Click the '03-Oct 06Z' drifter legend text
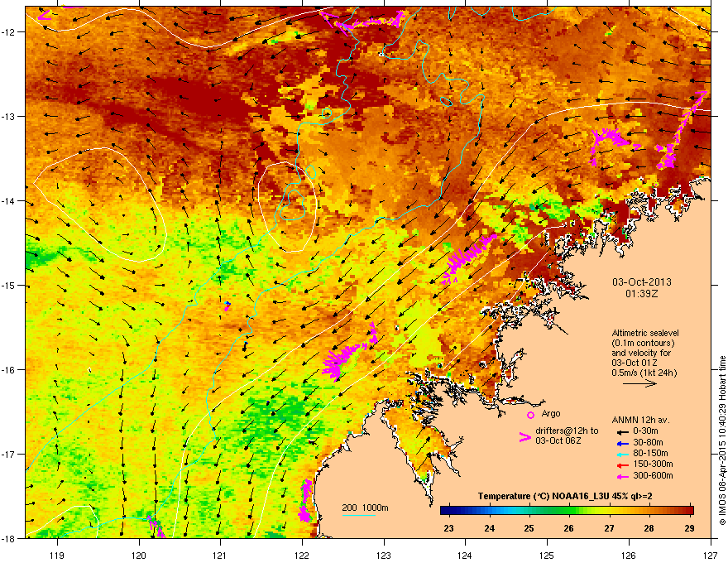The image size is (728, 563). pyautogui.click(x=558, y=440)
